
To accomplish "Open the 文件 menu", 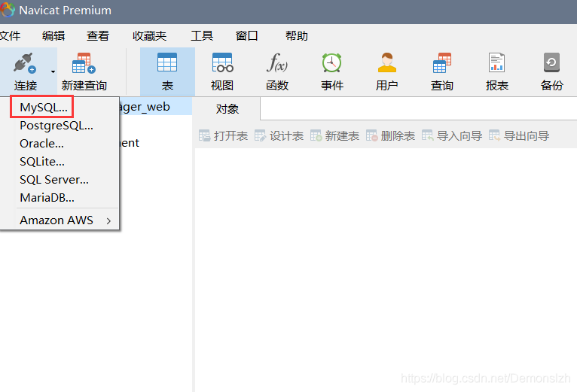I will click(10, 35).
